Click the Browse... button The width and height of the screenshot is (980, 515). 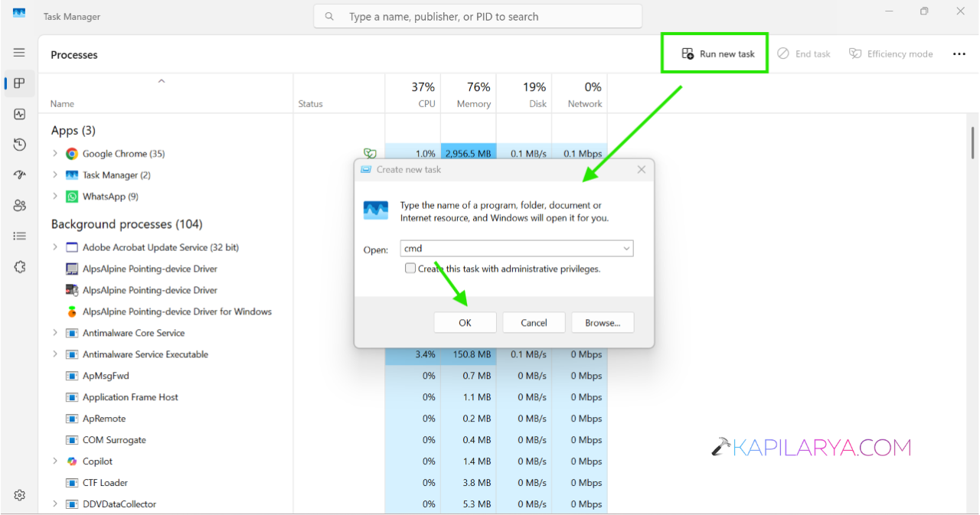pos(603,322)
